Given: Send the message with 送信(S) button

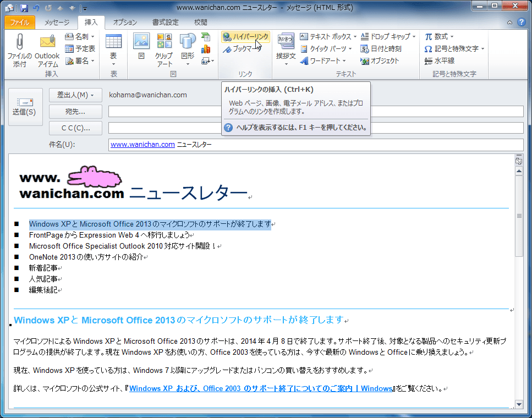Looking at the screenshot, I should pyautogui.click(x=25, y=107).
